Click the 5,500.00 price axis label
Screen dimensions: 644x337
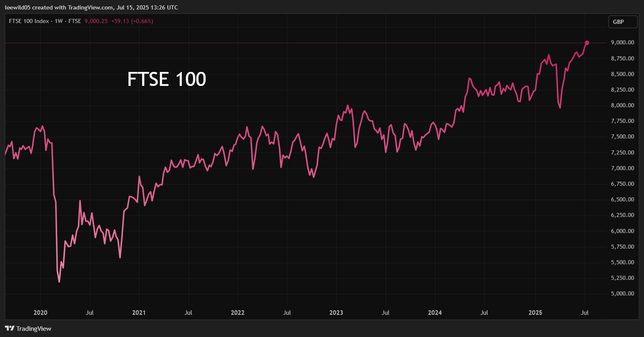622,262
